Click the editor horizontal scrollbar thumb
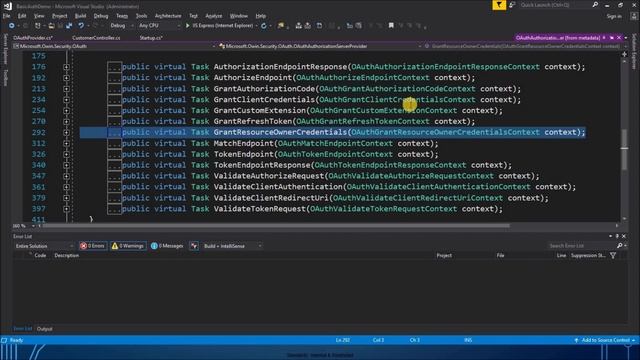This screenshot has height=360, width=640. (x=276, y=225)
